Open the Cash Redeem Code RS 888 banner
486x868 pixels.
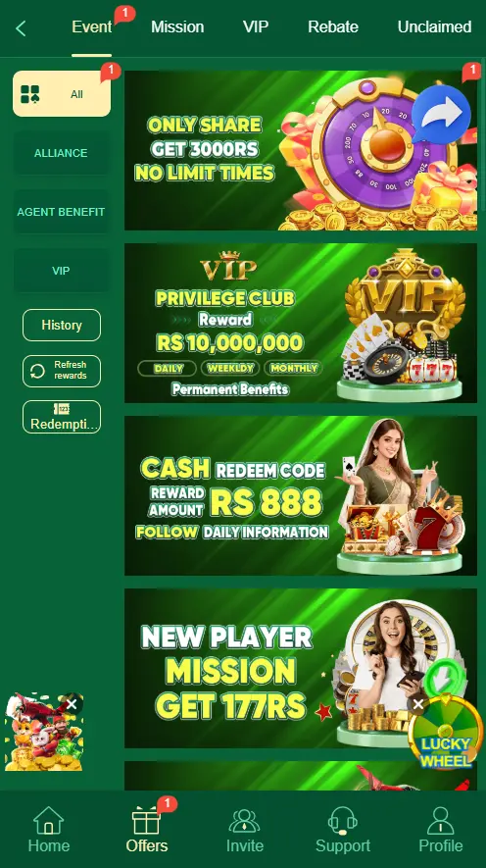coord(300,495)
